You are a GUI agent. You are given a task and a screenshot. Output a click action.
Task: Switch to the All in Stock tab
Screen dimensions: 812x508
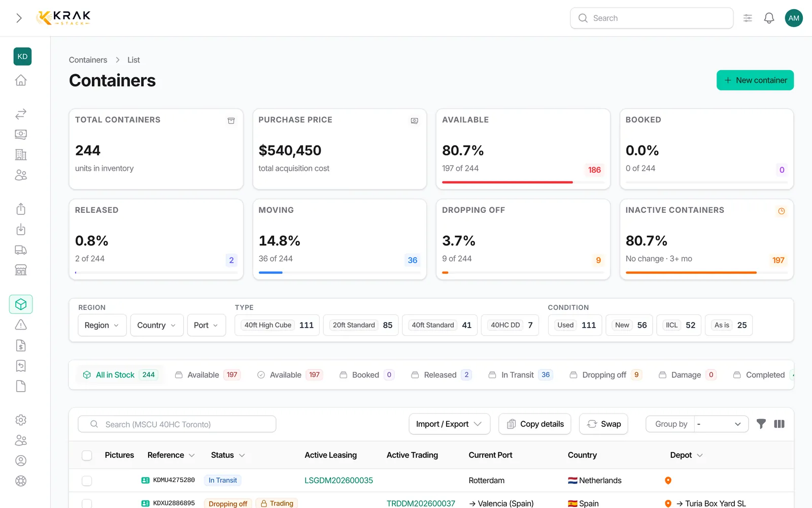click(x=120, y=375)
